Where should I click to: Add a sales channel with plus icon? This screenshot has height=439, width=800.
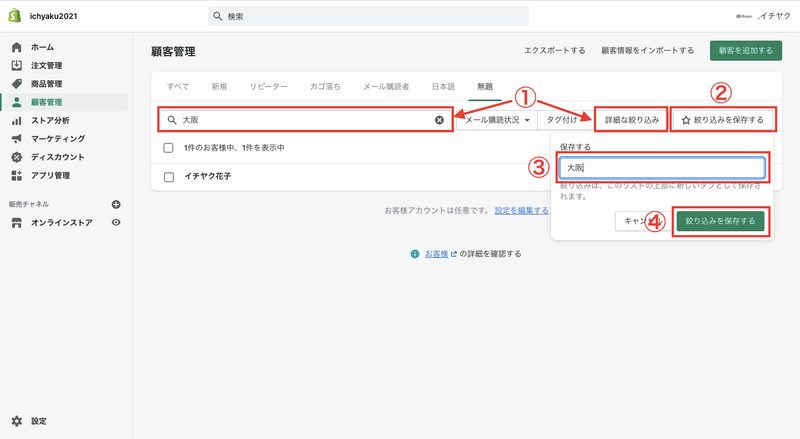(x=116, y=204)
